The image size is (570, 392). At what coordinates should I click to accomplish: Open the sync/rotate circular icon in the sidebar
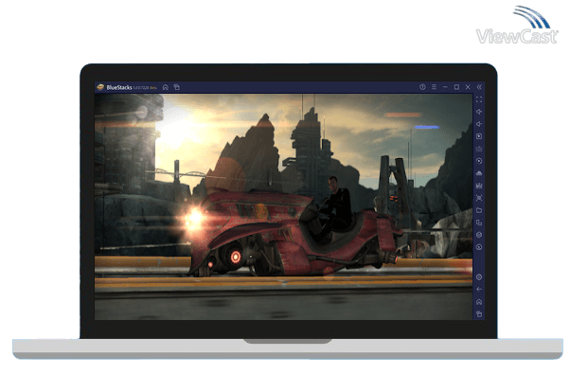(479, 161)
